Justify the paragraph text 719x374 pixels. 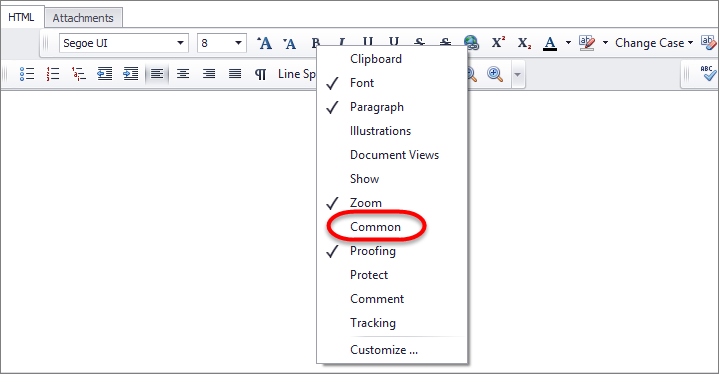coord(235,74)
